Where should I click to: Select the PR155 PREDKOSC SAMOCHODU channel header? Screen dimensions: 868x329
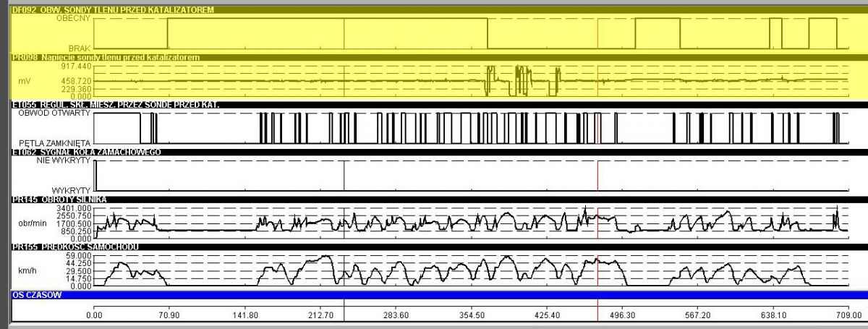[439, 247]
